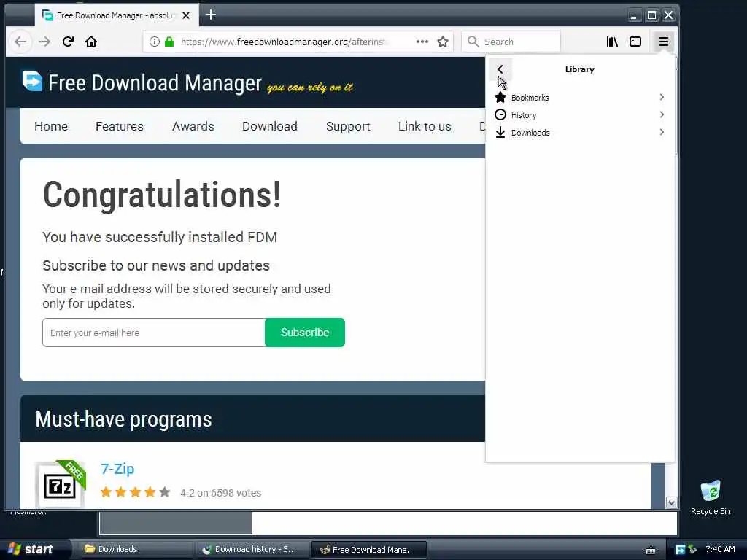Image resolution: width=747 pixels, height=560 pixels.
Task: Click the Free Download Manager logo icon
Action: [x=32, y=81]
